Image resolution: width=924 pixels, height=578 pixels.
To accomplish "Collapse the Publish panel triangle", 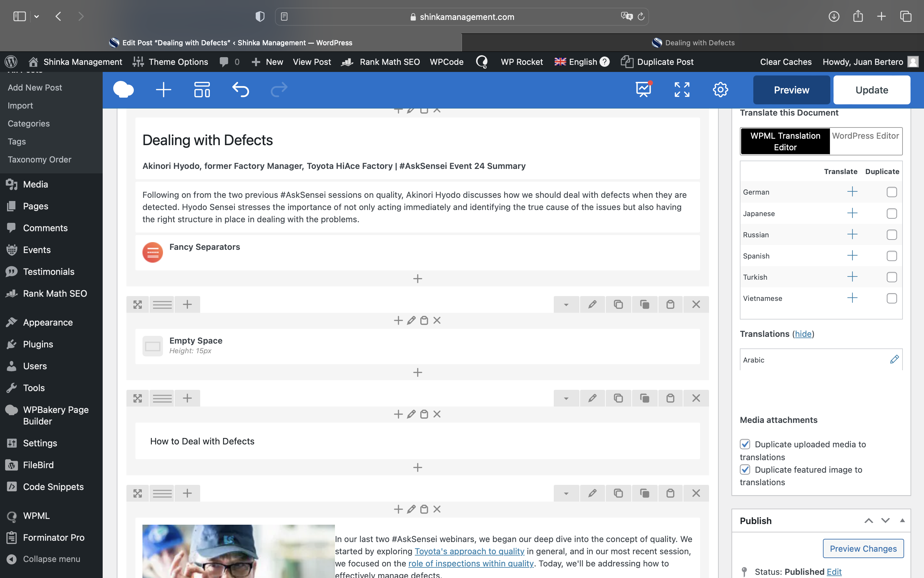I will tap(902, 520).
